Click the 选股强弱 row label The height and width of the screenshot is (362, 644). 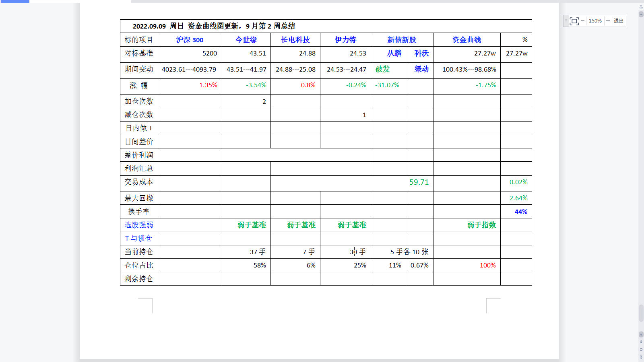(x=139, y=225)
